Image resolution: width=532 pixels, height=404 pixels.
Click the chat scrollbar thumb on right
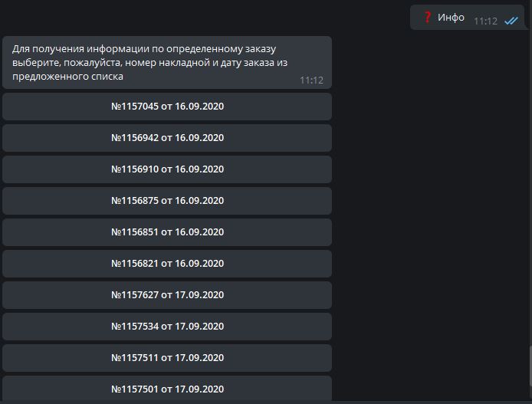(530, 366)
